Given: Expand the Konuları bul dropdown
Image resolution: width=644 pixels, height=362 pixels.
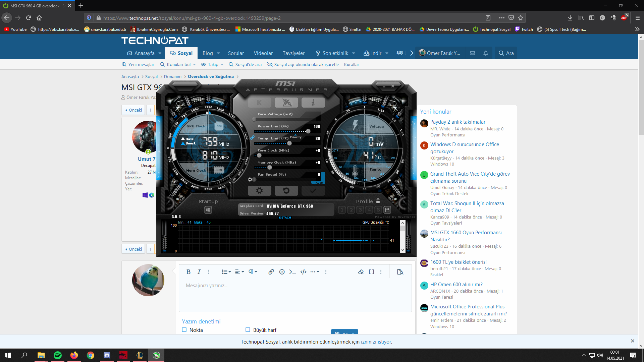Looking at the screenshot, I should [195, 65].
